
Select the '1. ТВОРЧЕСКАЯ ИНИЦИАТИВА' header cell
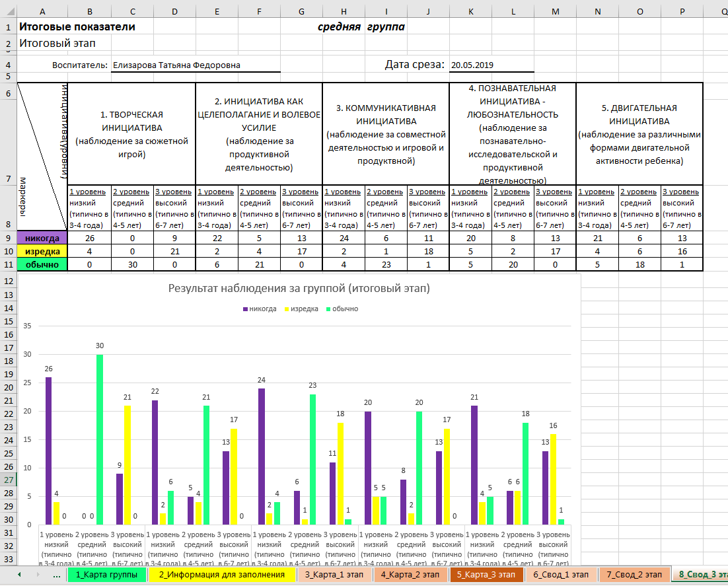132,133
